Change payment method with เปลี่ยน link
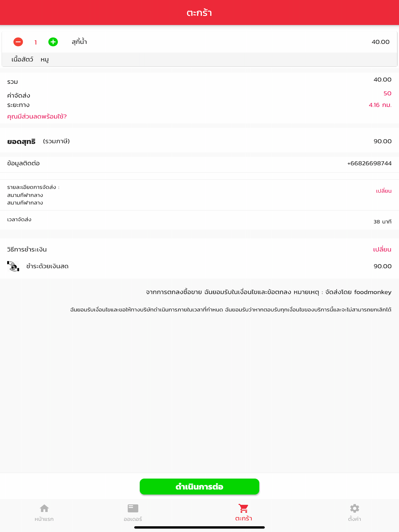Viewport: 399px width, 532px height. [x=382, y=249]
